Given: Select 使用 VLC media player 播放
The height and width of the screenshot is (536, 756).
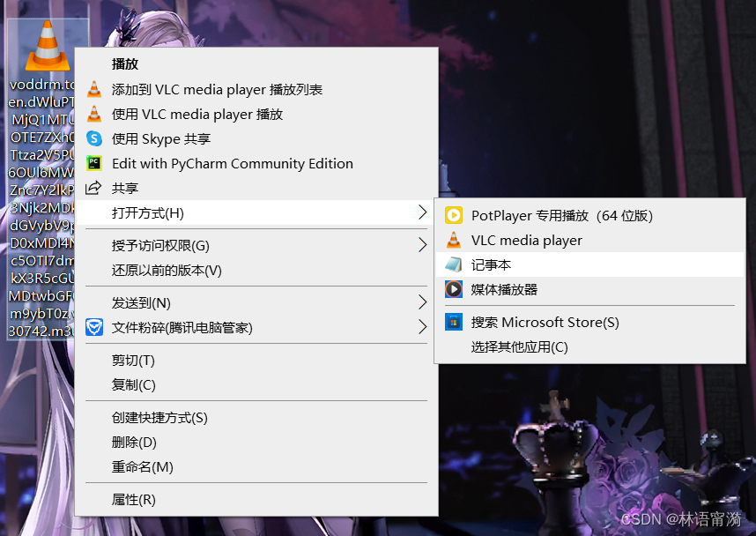Looking at the screenshot, I should click(257, 114).
